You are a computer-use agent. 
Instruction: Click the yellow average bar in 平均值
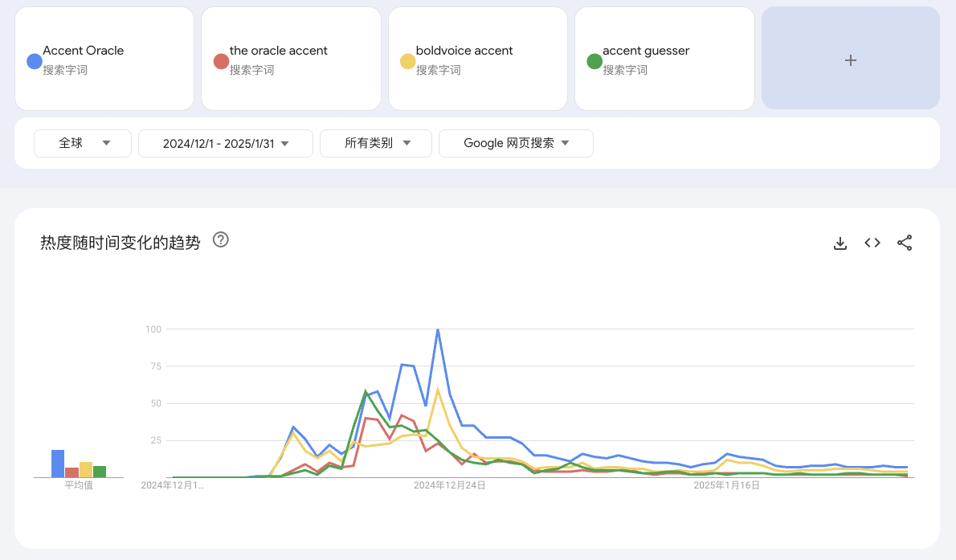click(86, 470)
